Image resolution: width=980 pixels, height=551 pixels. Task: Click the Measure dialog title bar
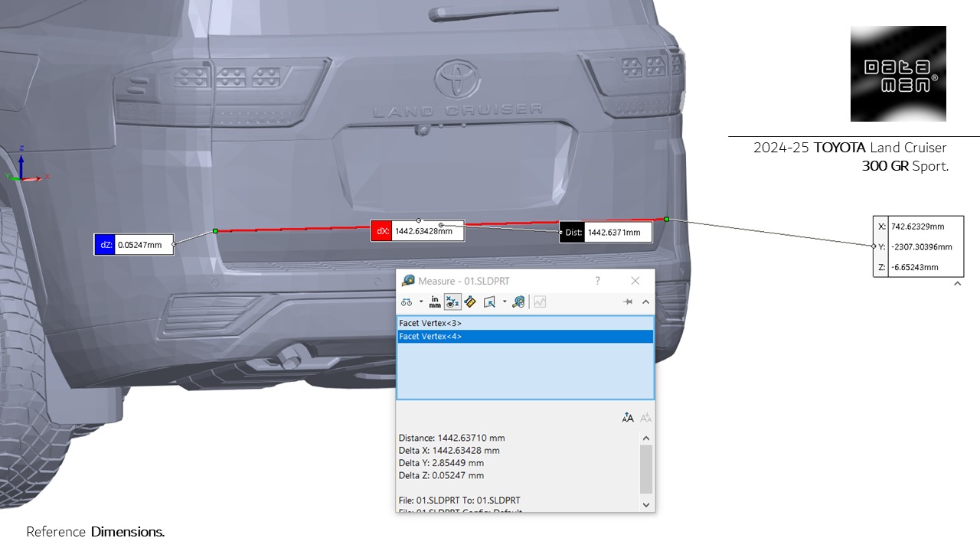pyautogui.click(x=525, y=281)
